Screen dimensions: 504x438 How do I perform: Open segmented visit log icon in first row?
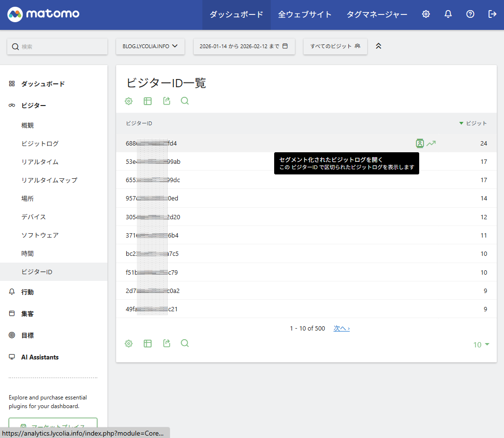pyautogui.click(x=420, y=143)
